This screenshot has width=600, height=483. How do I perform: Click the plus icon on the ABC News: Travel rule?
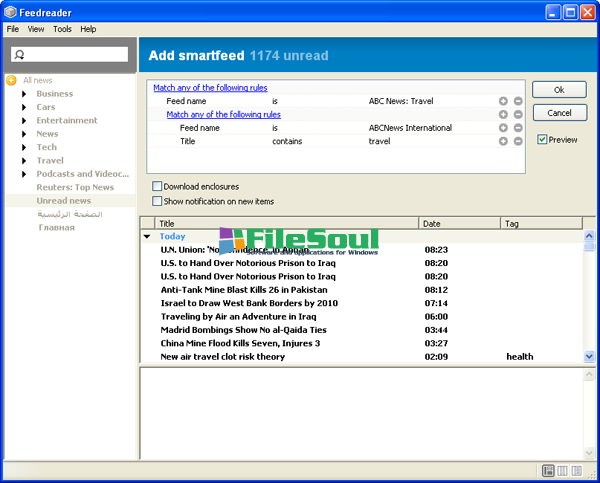(503, 101)
